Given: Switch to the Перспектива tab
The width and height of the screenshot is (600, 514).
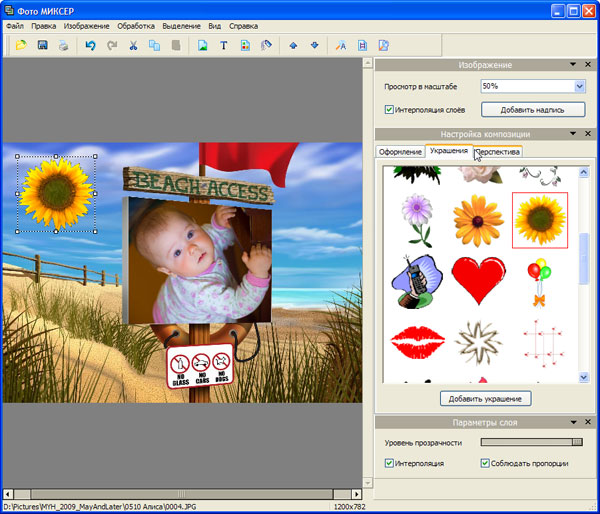Looking at the screenshot, I should click(x=498, y=151).
